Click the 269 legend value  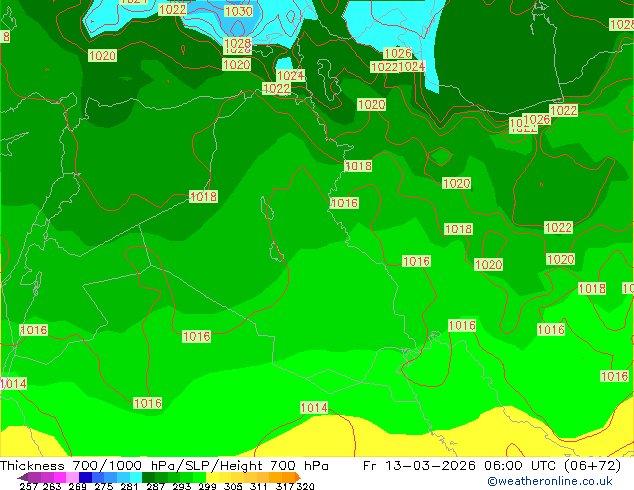coord(77,486)
